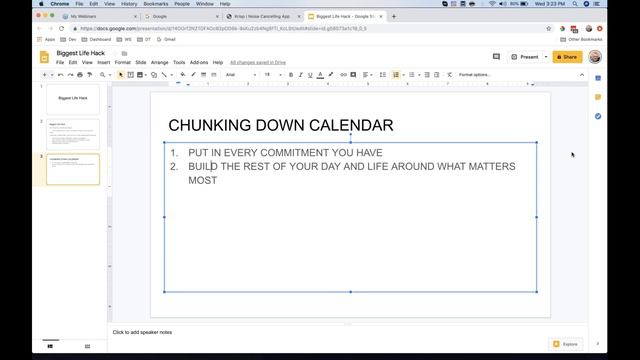Click the move to folder icon
This screenshot has width=640, height=360.
[x=124, y=53]
